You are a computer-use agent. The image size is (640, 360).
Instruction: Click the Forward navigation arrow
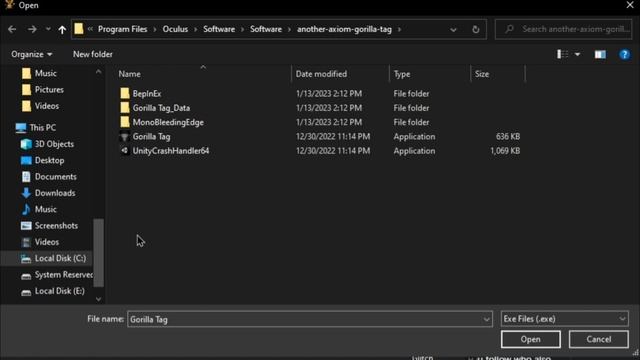coord(32,29)
